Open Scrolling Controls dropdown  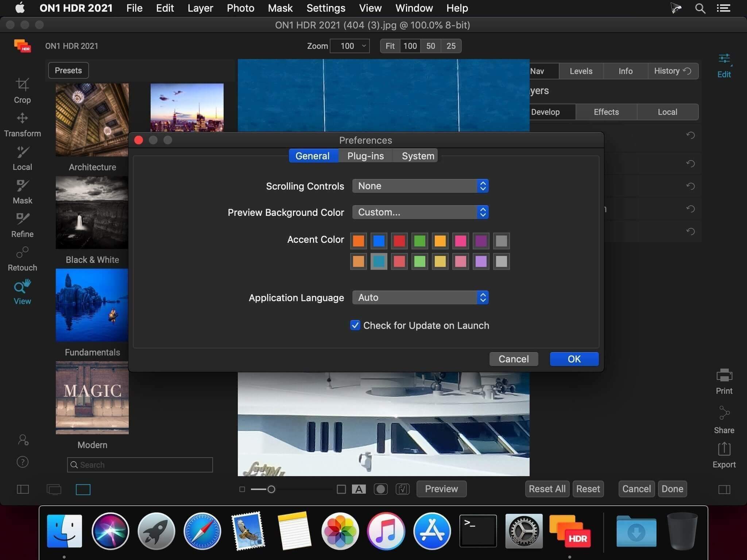click(x=420, y=186)
